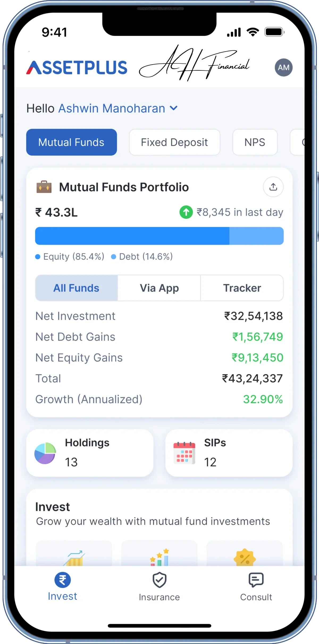Switch view to Via App
Screen dimensions: 319x644
[x=159, y=288]
